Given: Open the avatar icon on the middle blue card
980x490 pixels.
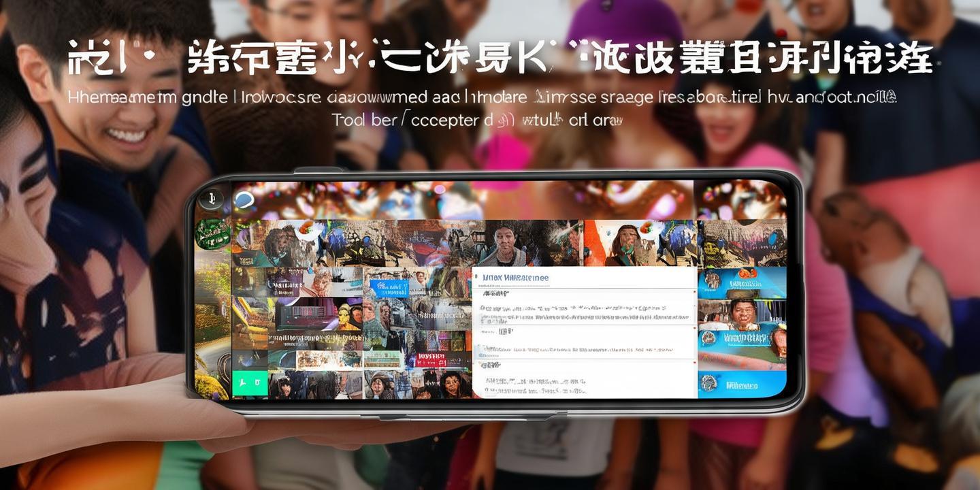Looking at the screenshot, I should (x=708, y=338).
